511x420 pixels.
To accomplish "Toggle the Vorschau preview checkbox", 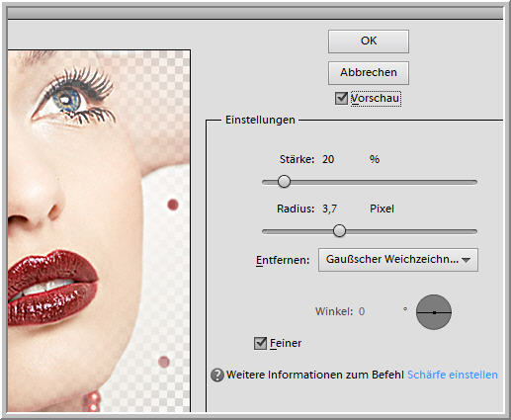I will (341, 98).
